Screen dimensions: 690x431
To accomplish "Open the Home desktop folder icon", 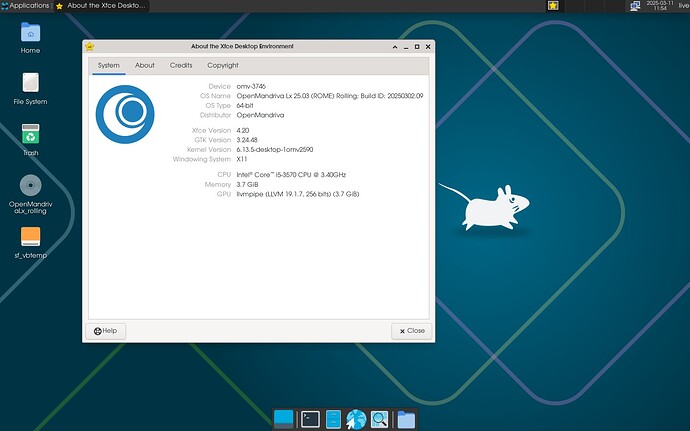I will (30, 33).
